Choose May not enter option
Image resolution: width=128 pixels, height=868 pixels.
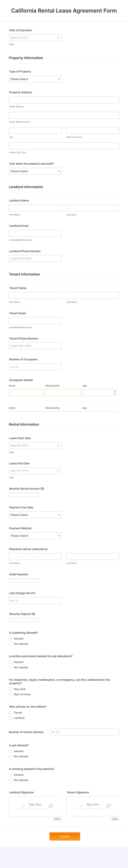coord(10,694)
